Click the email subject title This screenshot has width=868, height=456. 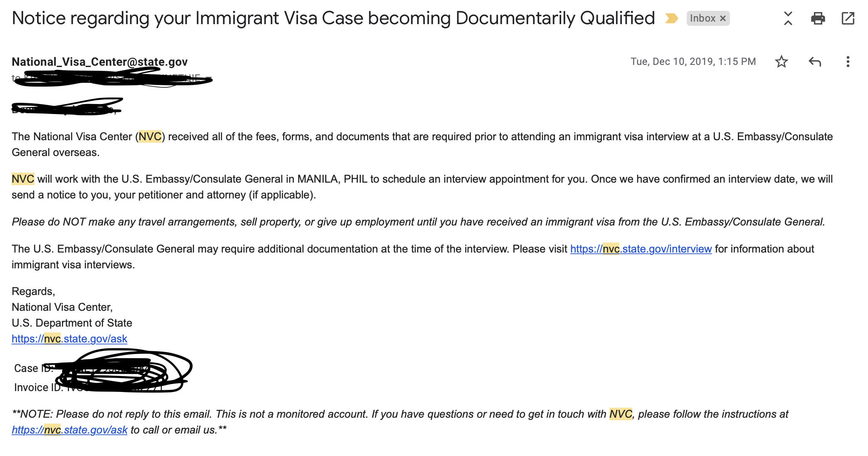coord(333,18)
